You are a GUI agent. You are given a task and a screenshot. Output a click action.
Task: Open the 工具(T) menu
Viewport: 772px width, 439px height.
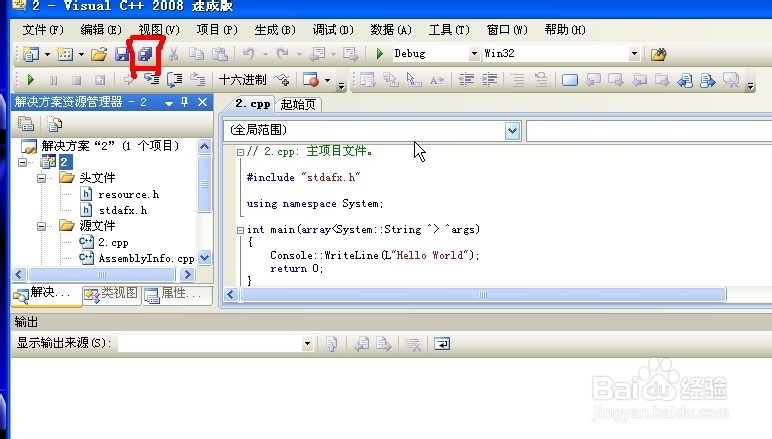(449, 30)
